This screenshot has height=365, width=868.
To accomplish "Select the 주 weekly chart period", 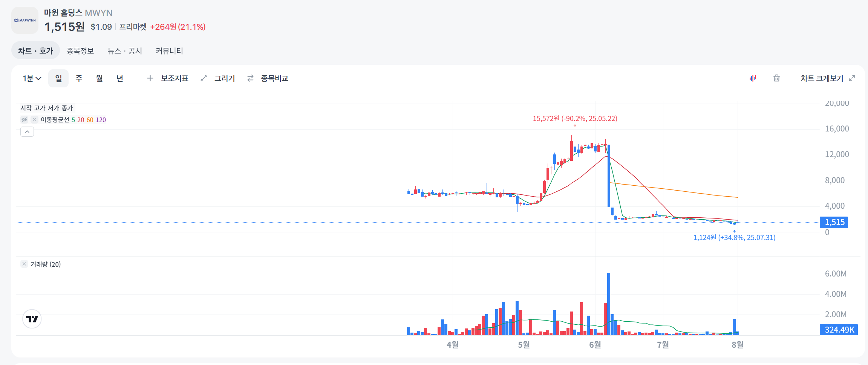I will click(x=79, y=78).
